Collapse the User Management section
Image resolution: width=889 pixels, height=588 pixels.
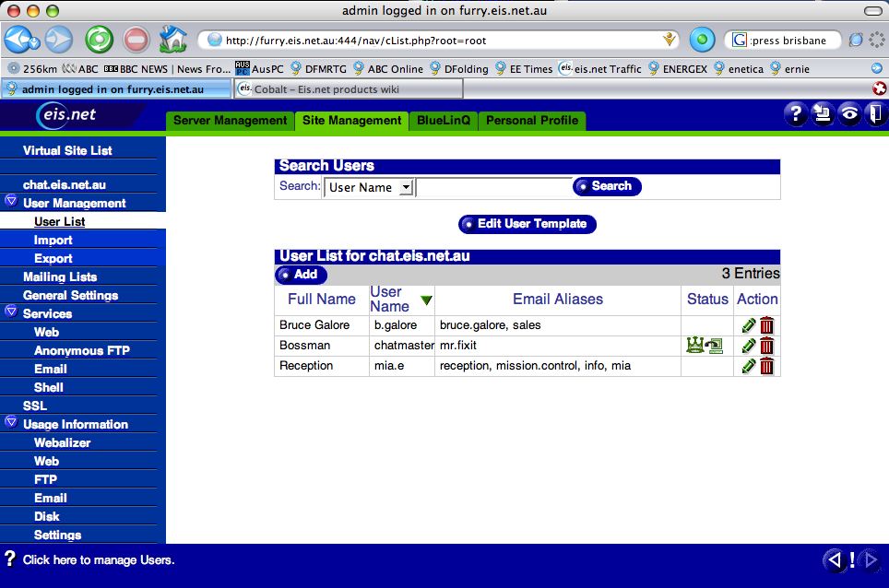point(11,202)
